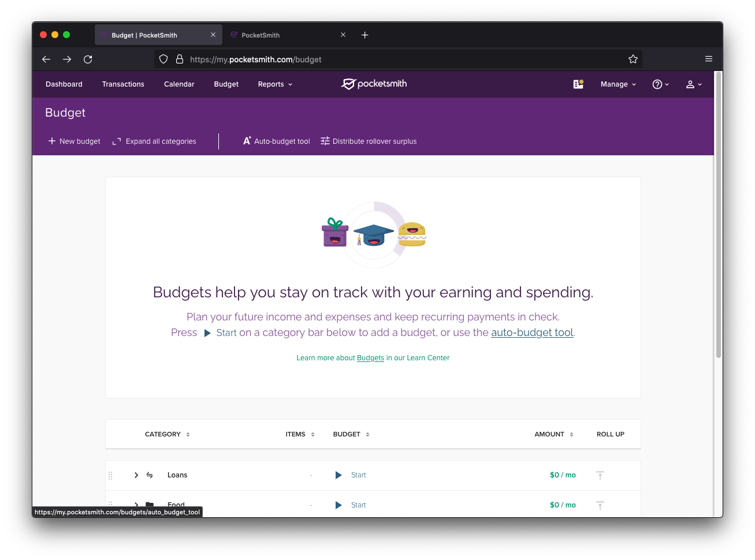Image resolution: width=755 pixels, height=560 pixels.
Task: Go to Transactions in the navigation bar
Action: [x=123, y=84]
